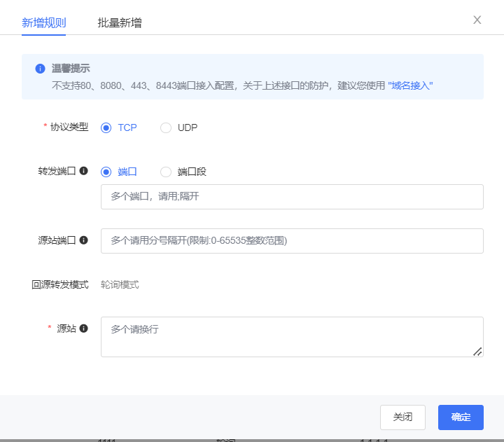Image resolution: width=504 pixels, height=442 pixels.
Task: Open the "域名接入" link in the tip
Action: pyautogui.click(x=410, y=85)
